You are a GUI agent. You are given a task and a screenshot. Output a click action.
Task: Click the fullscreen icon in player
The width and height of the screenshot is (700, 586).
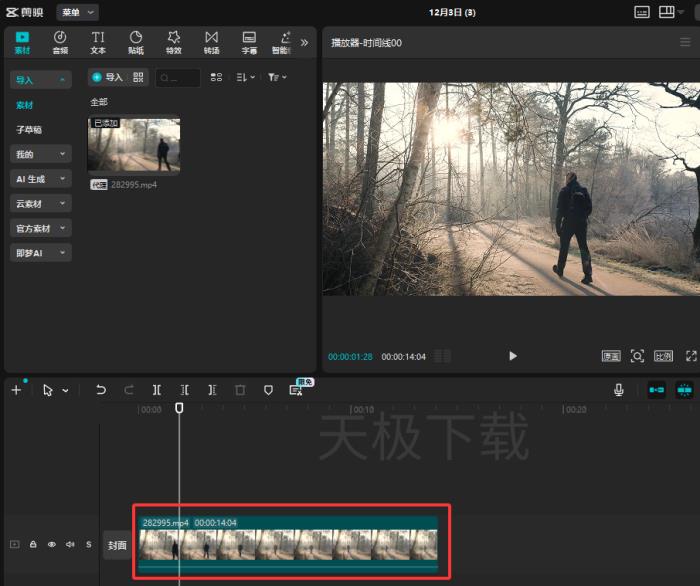(x=691, y=356)
